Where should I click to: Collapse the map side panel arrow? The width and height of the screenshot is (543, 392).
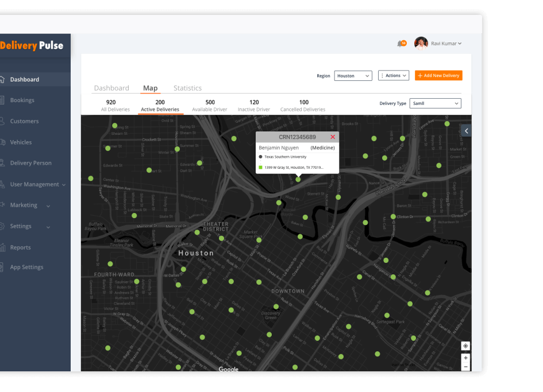[x=467, y=131]
